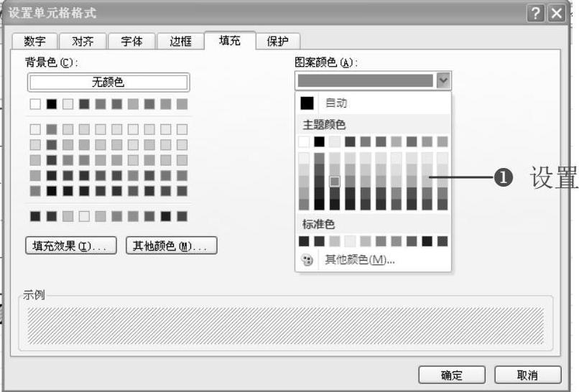Screen dimensions: 579x392
Task: Select first swatch in 标准色 row
Action: (x=304, y=241)
